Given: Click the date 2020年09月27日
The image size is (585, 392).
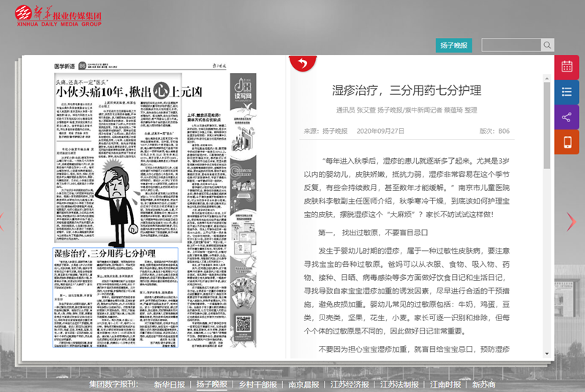Looking at the screenshot, I should (x=380, y=131).
